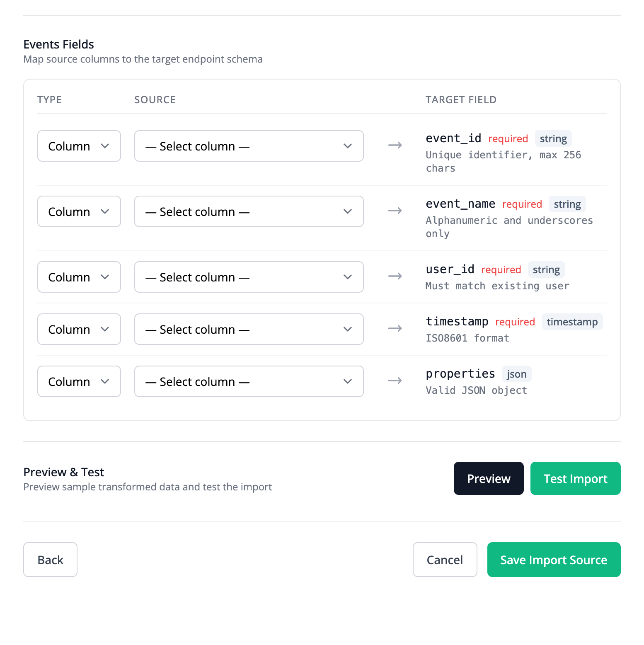Click the Preview button
This screenshot has width=644, height=645.
[x=489, y=478]
